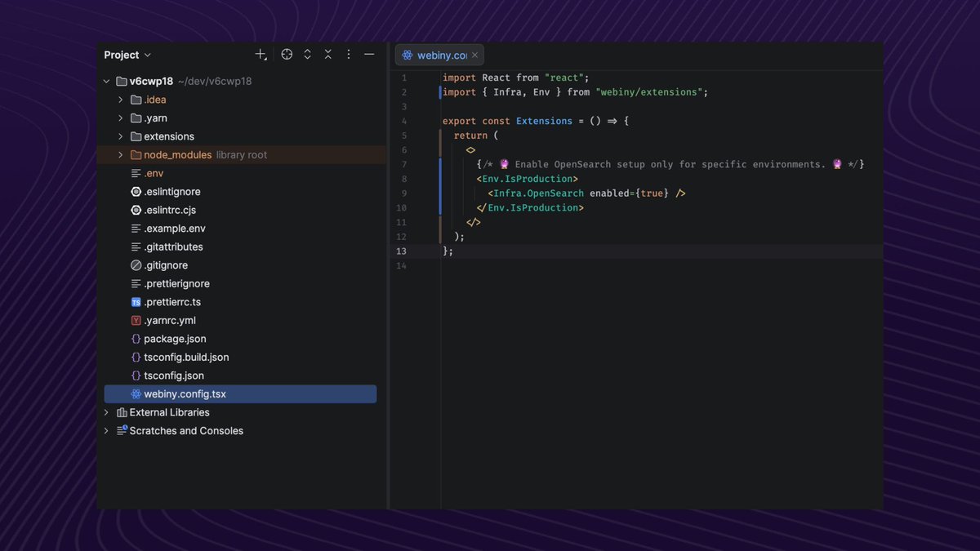Open package.json from the tree
This screenshot has height=551, width=980.
point(175,339)
